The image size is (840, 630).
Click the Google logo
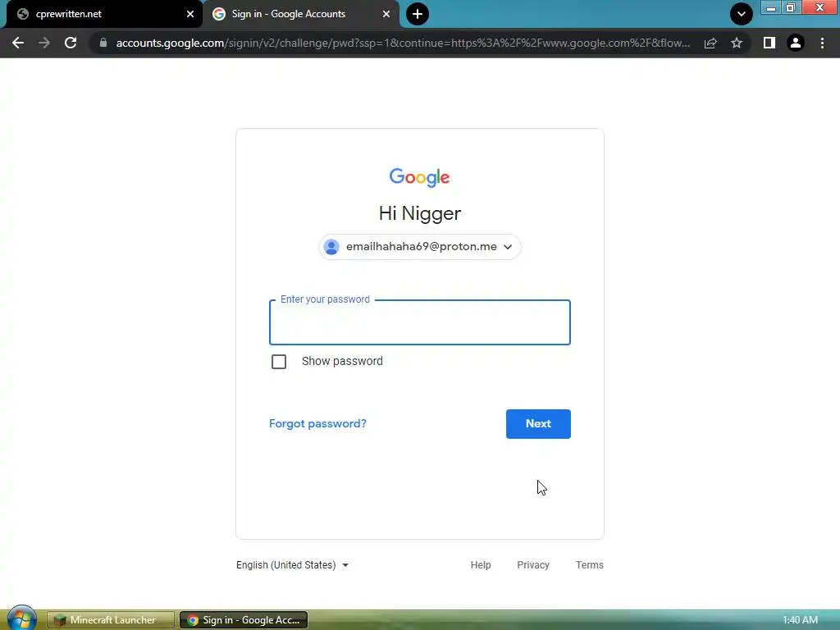[419, 177]
